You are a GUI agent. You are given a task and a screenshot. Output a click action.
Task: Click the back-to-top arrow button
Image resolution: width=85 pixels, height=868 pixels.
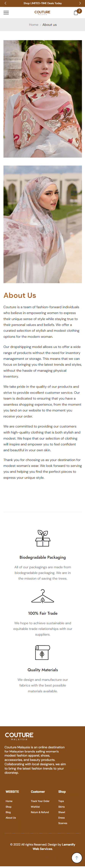point(77,858)
